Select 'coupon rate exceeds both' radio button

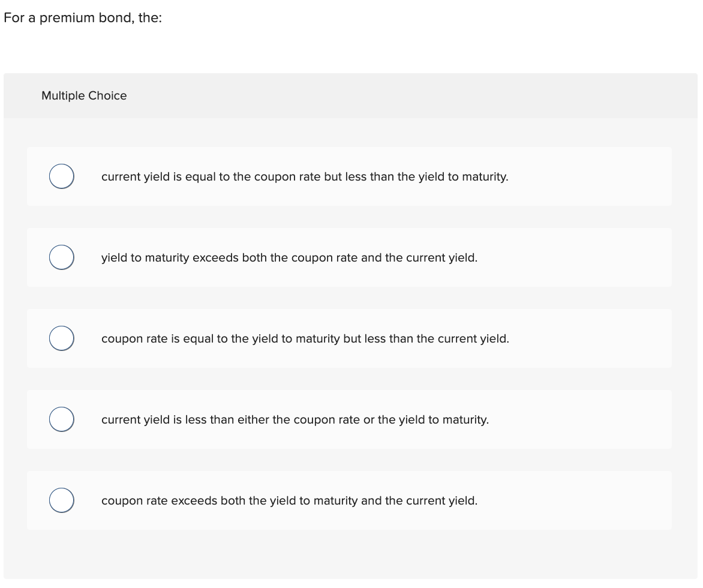tap(62, 500)
